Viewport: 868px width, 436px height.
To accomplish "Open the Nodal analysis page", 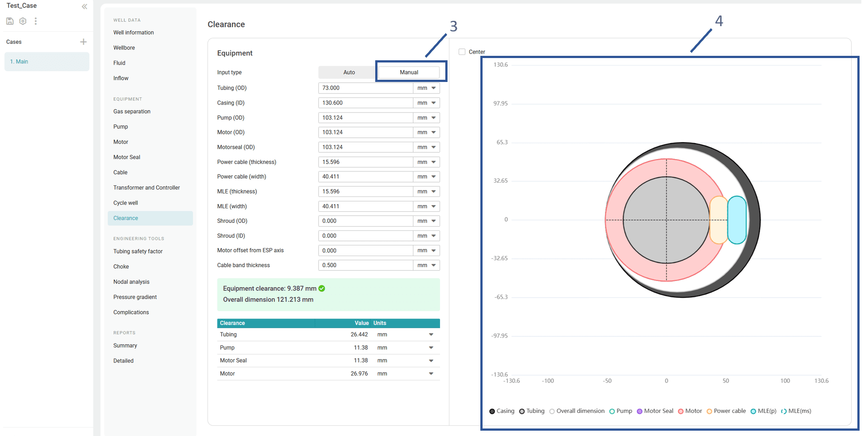I will [x=131, y=282].
